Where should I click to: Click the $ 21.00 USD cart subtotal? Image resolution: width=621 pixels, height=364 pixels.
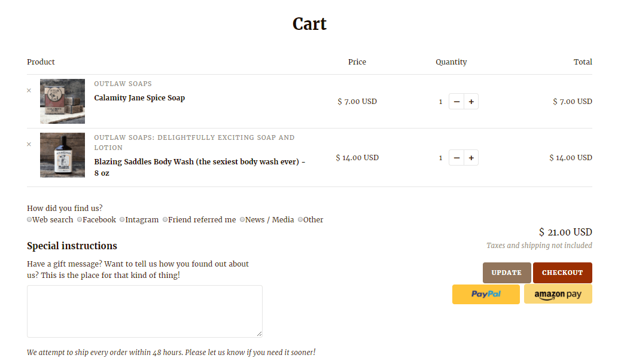tap(565, 233)
